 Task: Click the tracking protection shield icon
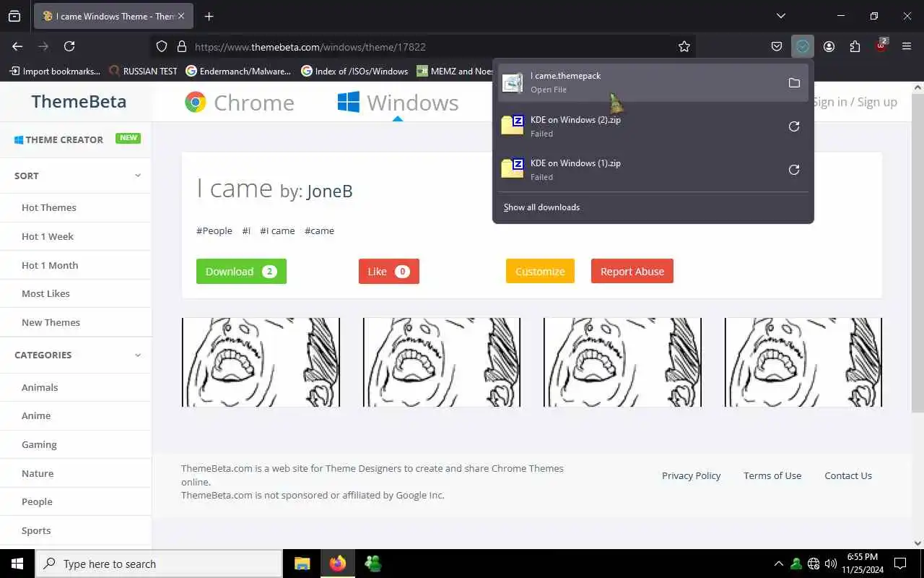coord(162,46)
